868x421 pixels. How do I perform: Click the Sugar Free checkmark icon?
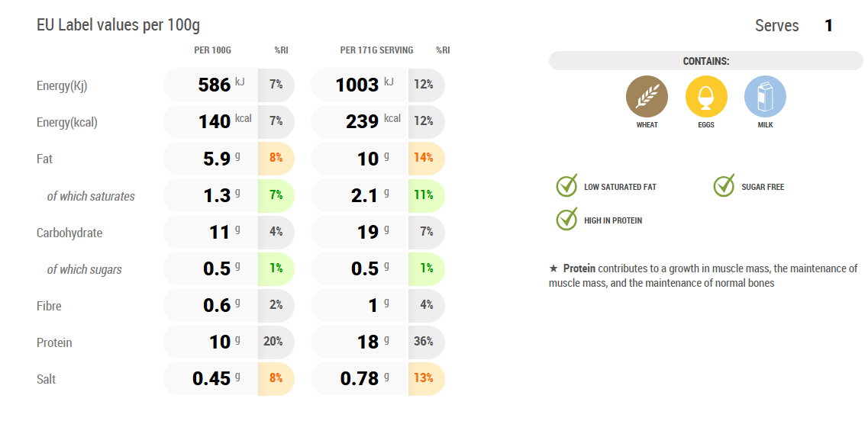(724, 186)
